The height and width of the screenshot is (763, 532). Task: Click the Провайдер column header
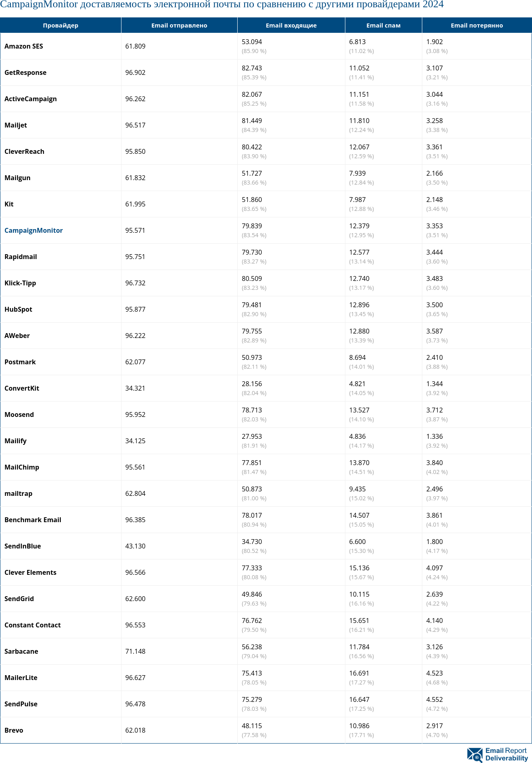pos(61,25)
